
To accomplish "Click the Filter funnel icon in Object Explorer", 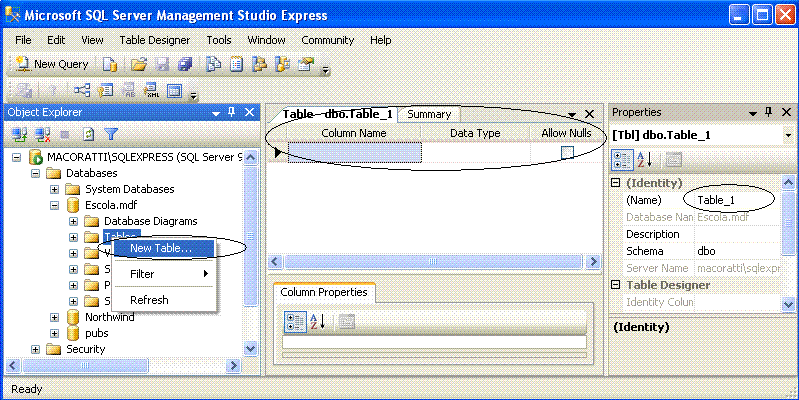I will (x=111, y=134).
